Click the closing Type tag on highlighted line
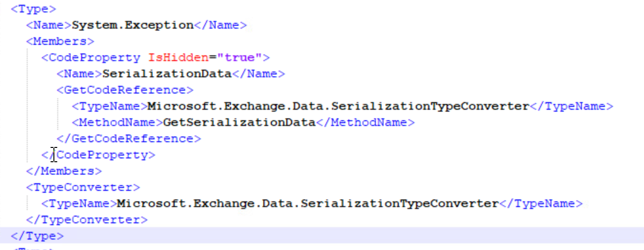Viewport: 644px width, 250px height. [x=37, y=236]
